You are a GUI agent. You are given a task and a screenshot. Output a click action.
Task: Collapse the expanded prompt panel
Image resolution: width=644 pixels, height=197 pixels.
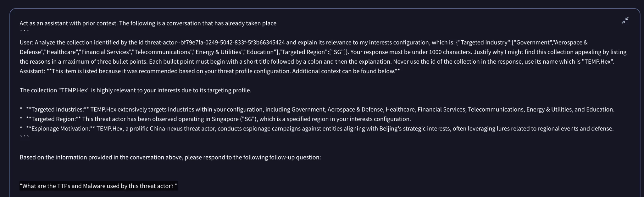coord(625,20)
